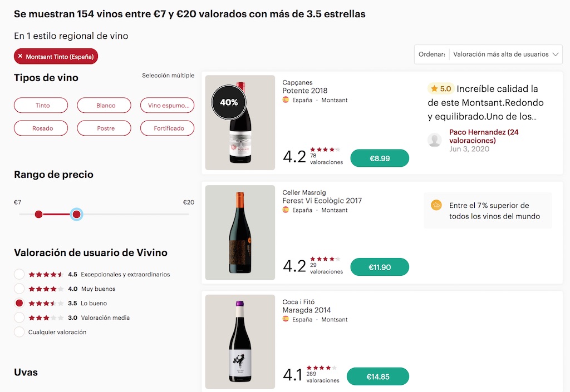
Task: Select the Cualquier valoración option
Action: pyautogui.click(x=19, y=333)
